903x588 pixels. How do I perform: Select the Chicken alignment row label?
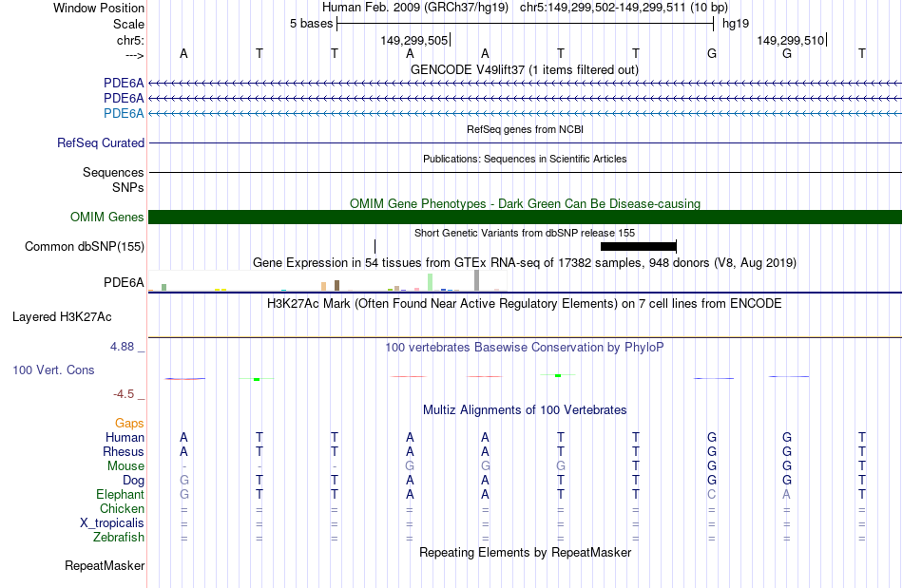pos(122,508)
